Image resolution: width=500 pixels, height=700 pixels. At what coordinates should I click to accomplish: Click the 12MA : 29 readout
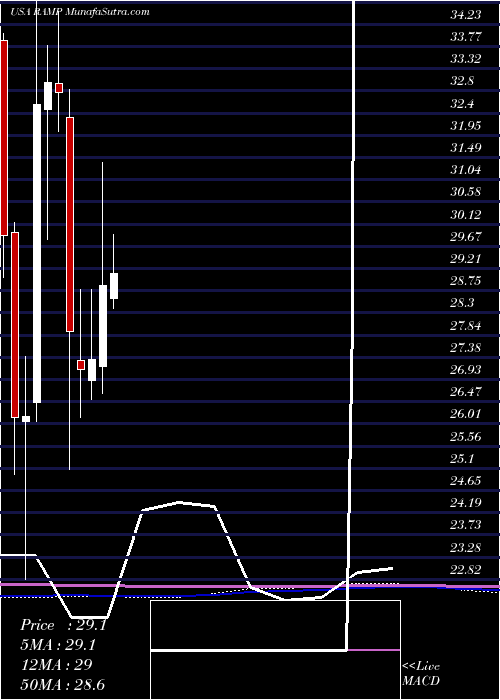[x=56, y=664]
